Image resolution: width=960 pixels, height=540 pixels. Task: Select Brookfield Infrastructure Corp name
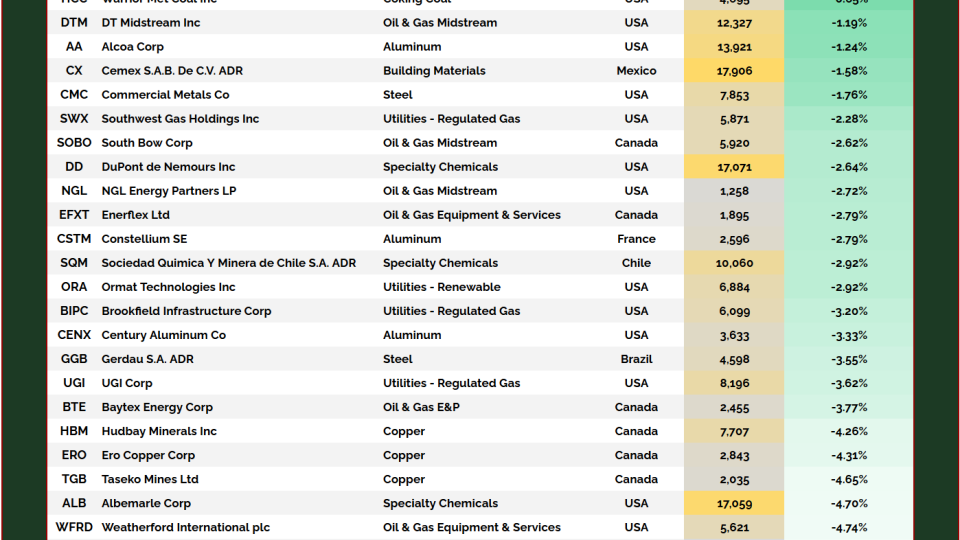186,311
